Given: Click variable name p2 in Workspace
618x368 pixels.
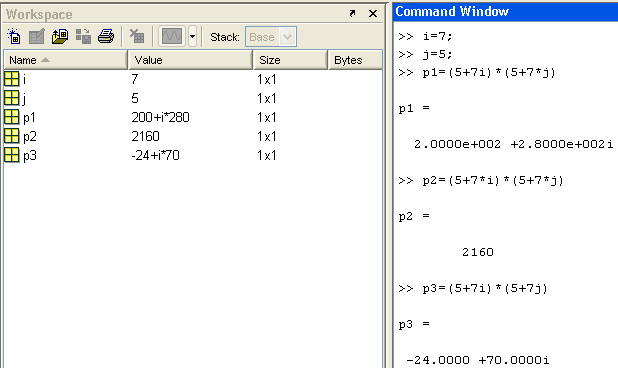Looking at the screenshot, I should [x=30, y=137].
